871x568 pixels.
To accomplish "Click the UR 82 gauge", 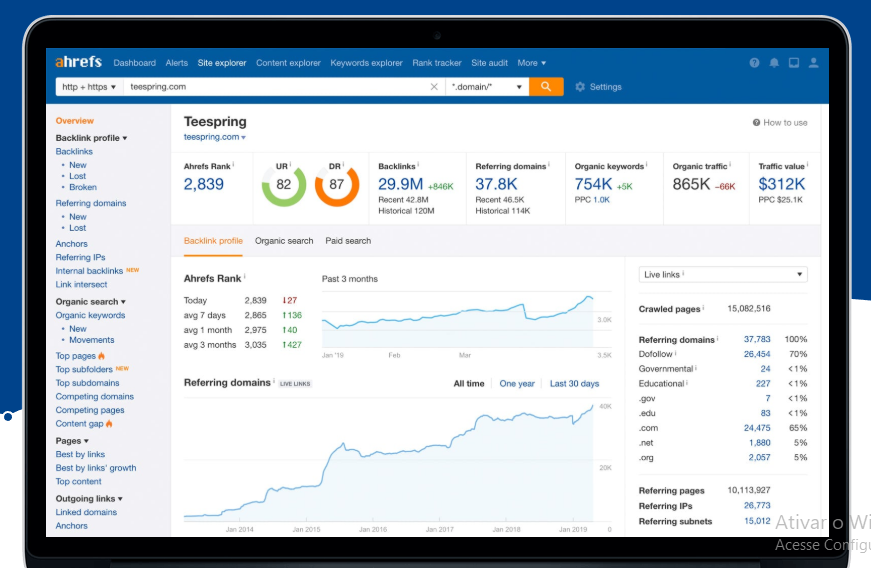I will click(283, 184).
